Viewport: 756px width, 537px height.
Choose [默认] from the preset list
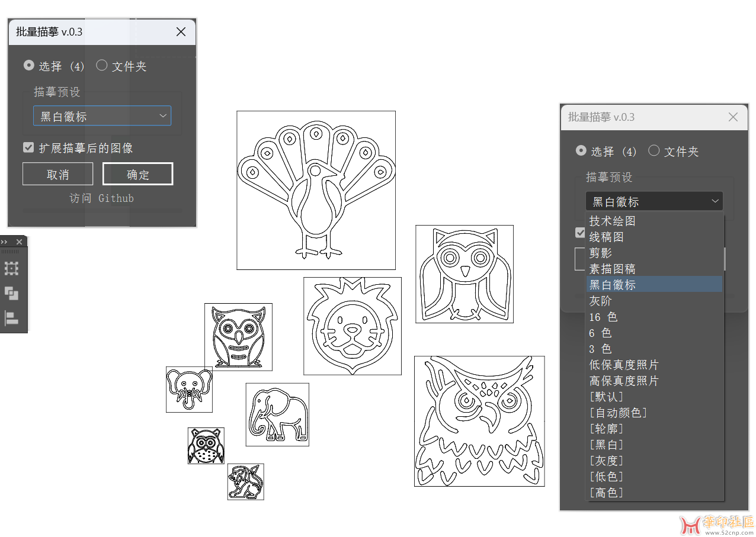pos(655,397)
